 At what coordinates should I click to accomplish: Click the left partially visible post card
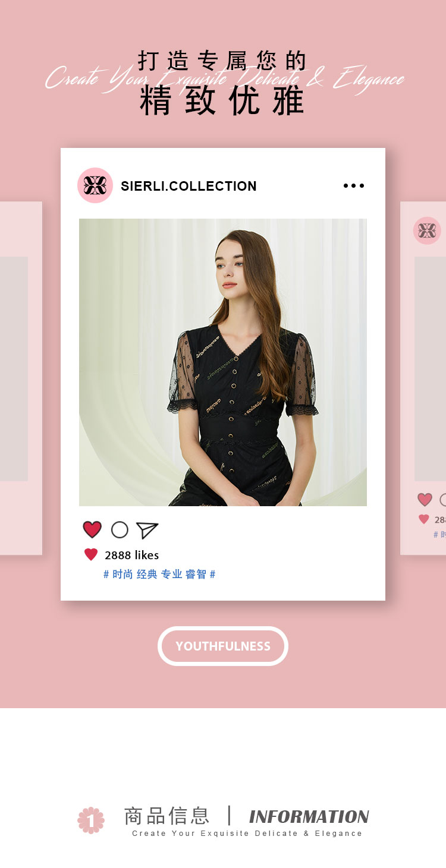21,378
